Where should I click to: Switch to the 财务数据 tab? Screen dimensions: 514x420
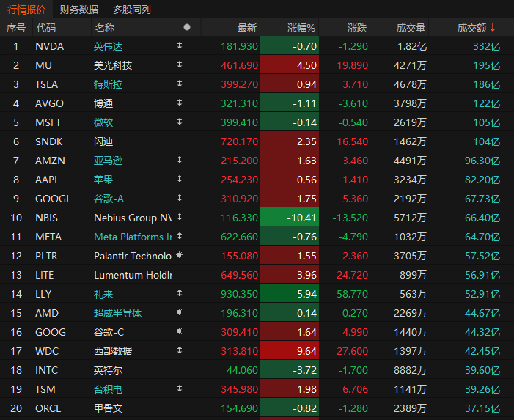tap(78, 10)
